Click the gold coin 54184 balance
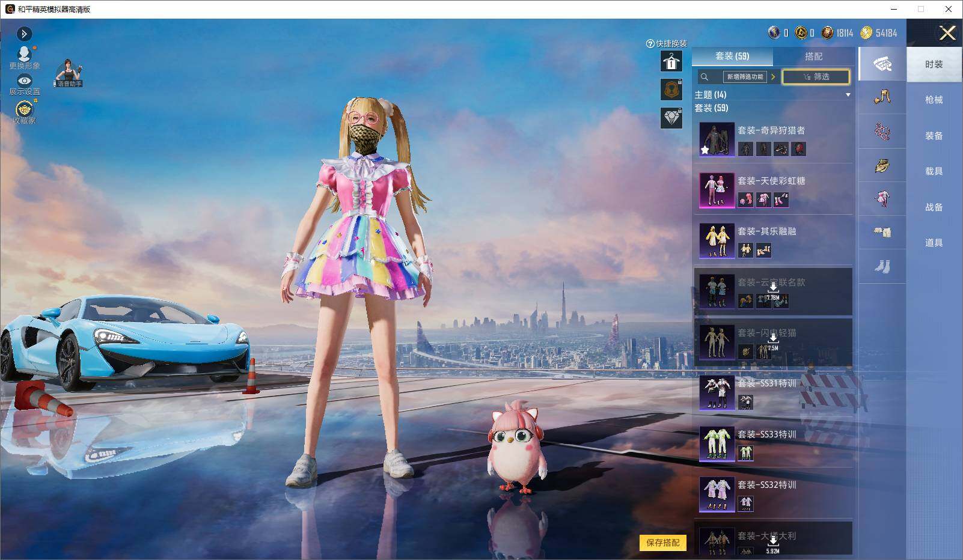The height and width of the screenshot is (560, 963). pos(879,33)
